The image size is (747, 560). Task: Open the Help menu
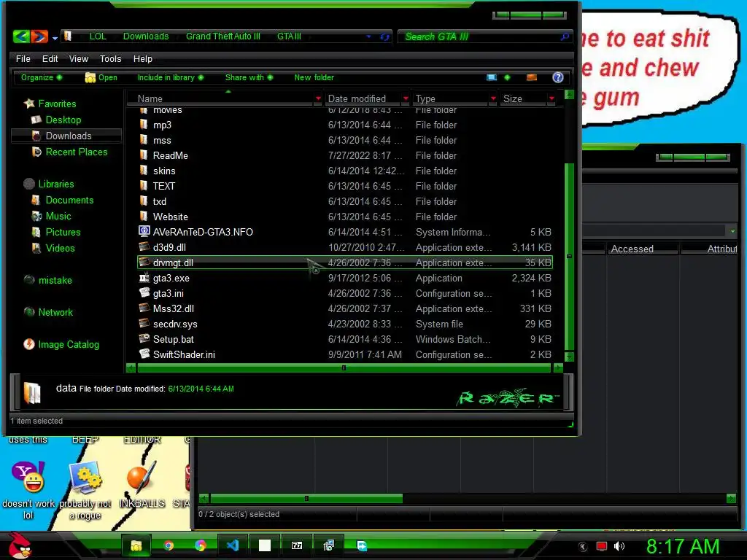(x=143, y=58)
